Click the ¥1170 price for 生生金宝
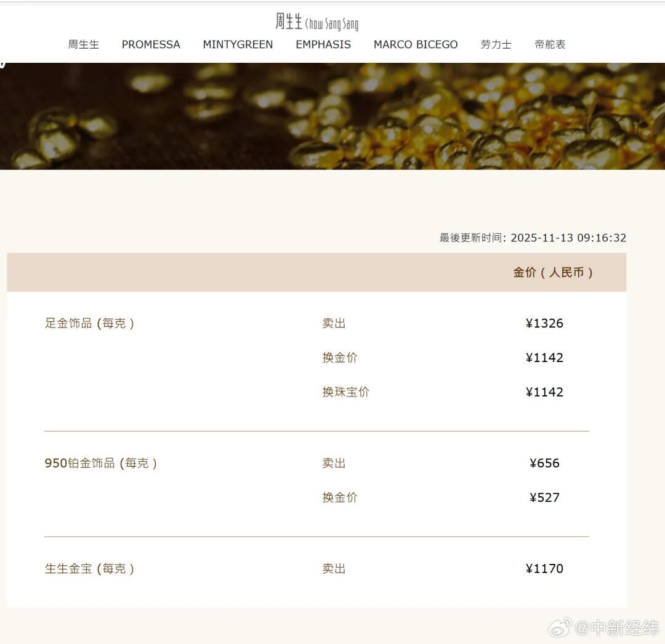Screen dimensions: 665x644 (544, 569)
